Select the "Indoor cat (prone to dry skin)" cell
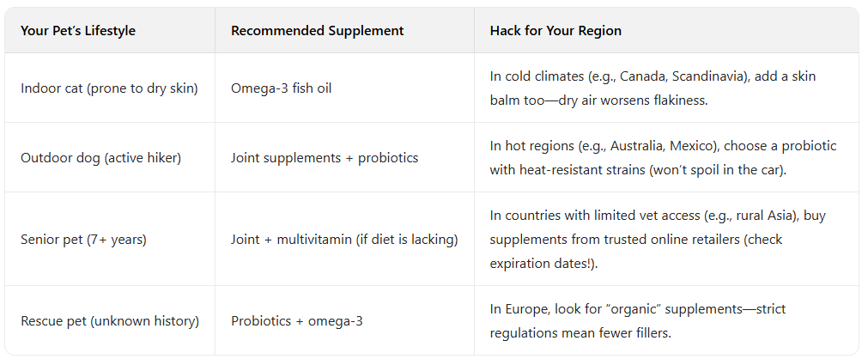Screen dimensions: 868x359 pos(110,88)
